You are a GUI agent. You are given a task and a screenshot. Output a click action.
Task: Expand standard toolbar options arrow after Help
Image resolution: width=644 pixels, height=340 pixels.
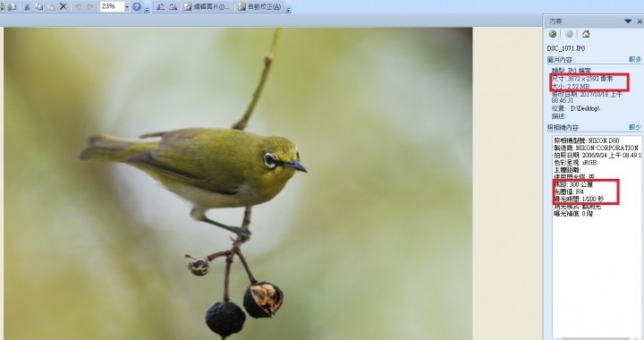[x=147, y=10]
